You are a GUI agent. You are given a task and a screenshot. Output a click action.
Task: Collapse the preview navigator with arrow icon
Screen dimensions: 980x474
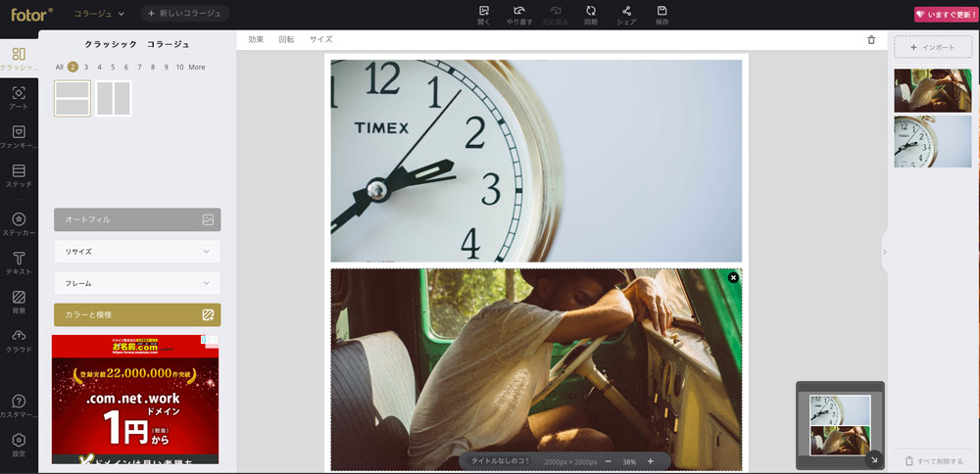tap(874, 459)
